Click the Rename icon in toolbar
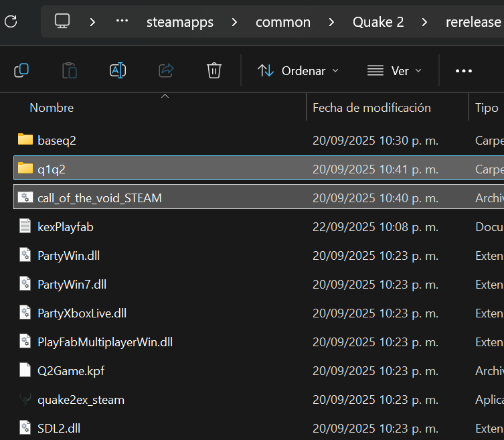The height and width of the screenshot is (440, 504). pyautogui.click(x=118, y=70)
